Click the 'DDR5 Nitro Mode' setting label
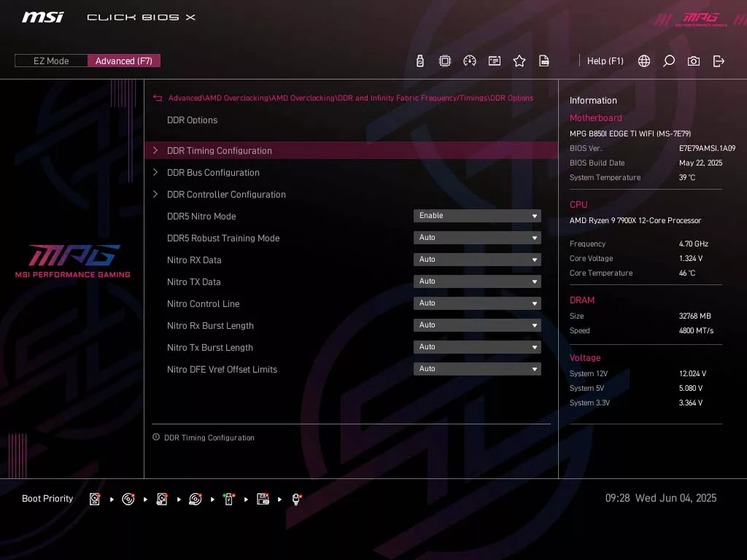Image resolution: width=747 pixels, height=560 pixels. click(201, 216)
